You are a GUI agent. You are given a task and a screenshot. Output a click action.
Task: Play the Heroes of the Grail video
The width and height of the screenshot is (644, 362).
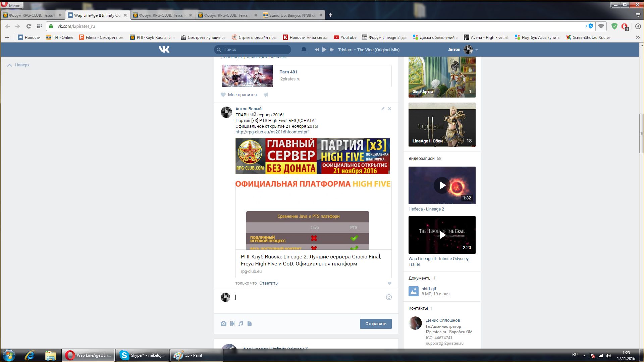click(442, 235)
